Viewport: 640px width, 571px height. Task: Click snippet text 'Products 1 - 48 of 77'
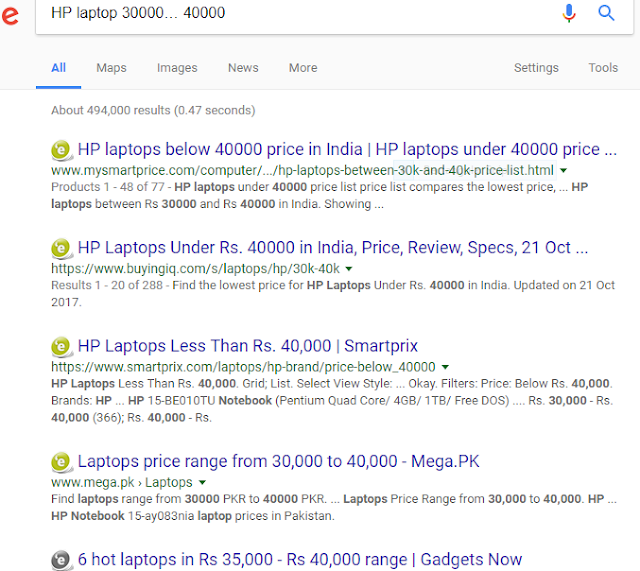[x=108, y=187]
